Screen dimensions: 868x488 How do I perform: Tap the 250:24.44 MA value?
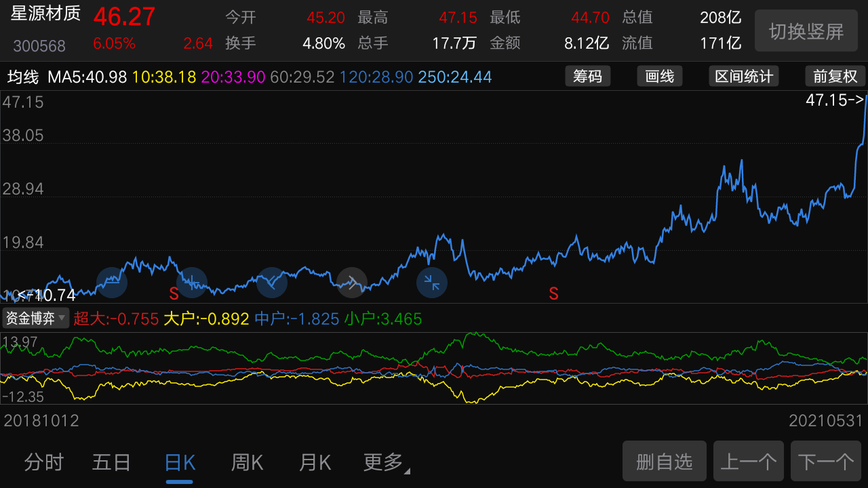click(455, 77)
